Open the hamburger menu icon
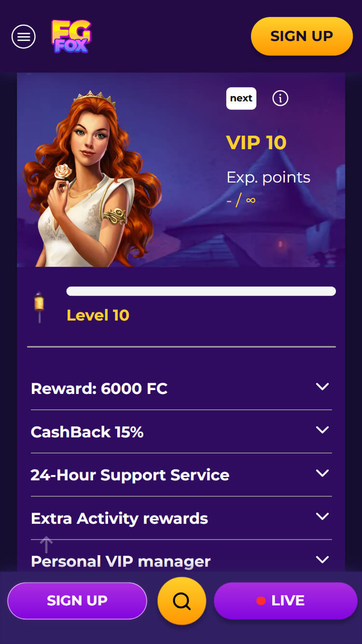This screenshot has height=644, width=362. (x=24, y=36)
